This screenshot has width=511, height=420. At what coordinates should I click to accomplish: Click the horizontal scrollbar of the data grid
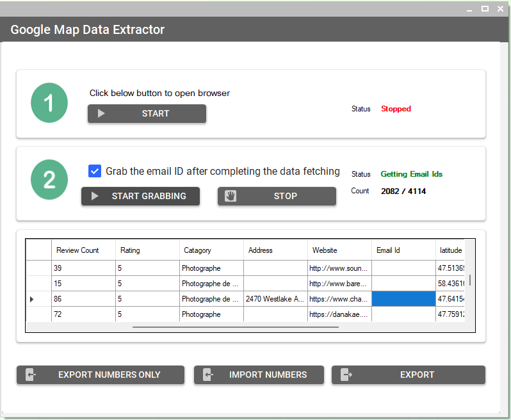(236, 327)
